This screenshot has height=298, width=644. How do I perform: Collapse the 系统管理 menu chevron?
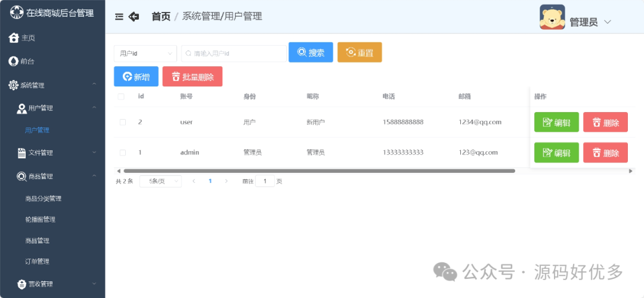pos(94,84)
